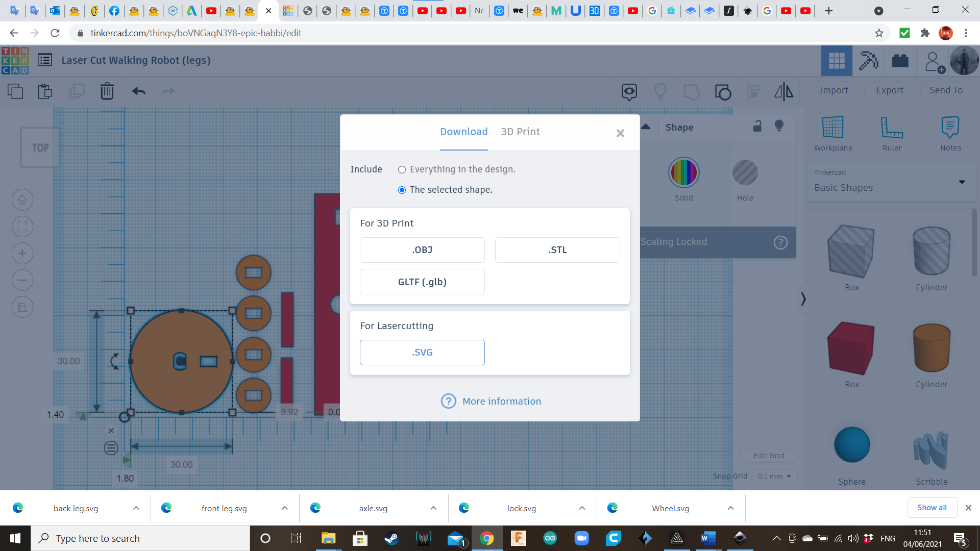
Task: Select 'Everything in the design' option
Action: [402, 170]
